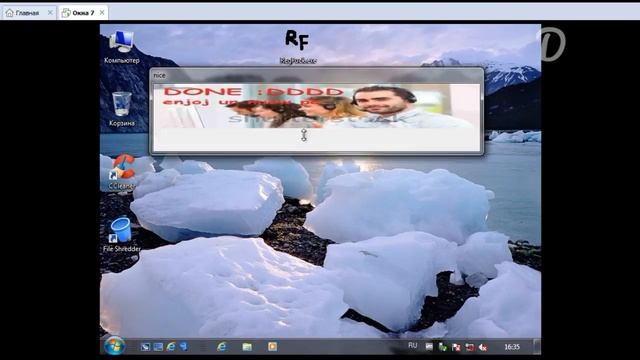Open the clock showing 16:35
This screenshot has height=360, width=640.
512,347
